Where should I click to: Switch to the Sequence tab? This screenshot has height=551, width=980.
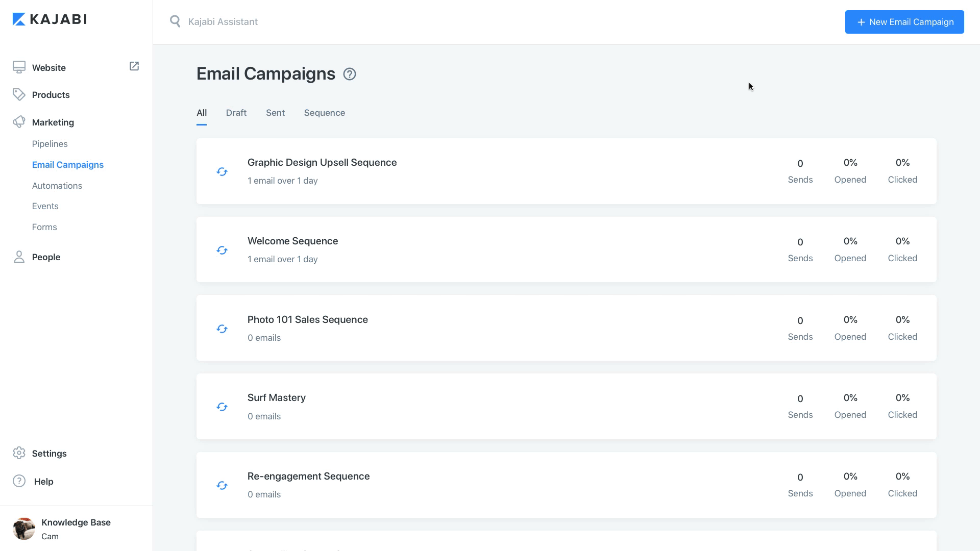point(325,113)
